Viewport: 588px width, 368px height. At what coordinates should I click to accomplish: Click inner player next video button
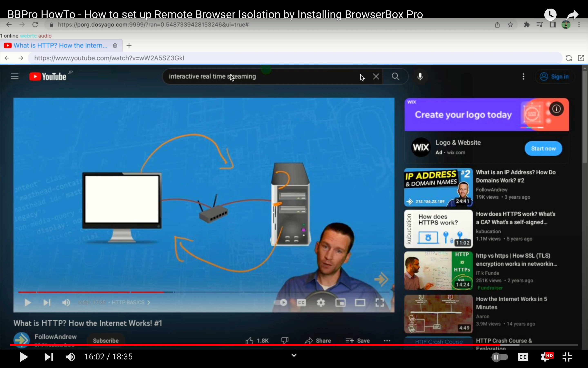coord(47,303)
